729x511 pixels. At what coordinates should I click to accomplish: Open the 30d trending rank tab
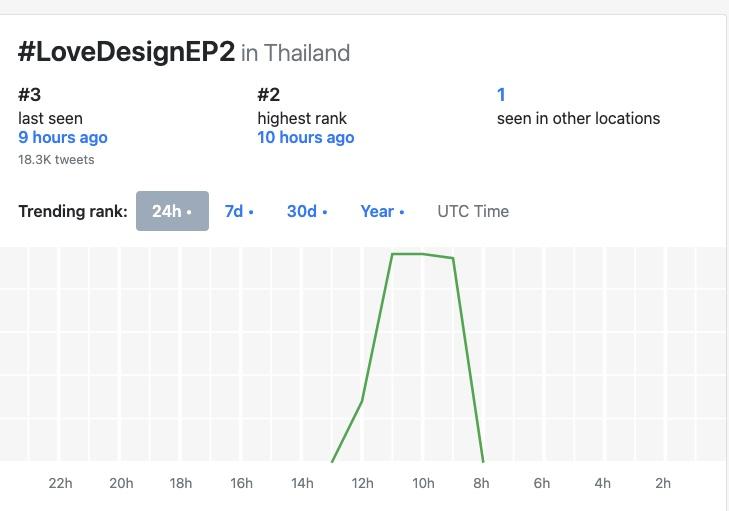(x=306, y=211)
